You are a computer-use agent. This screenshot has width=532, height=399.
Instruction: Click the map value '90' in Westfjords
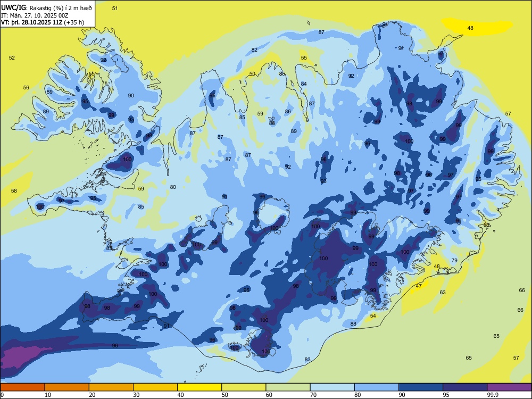pos(131,95)
